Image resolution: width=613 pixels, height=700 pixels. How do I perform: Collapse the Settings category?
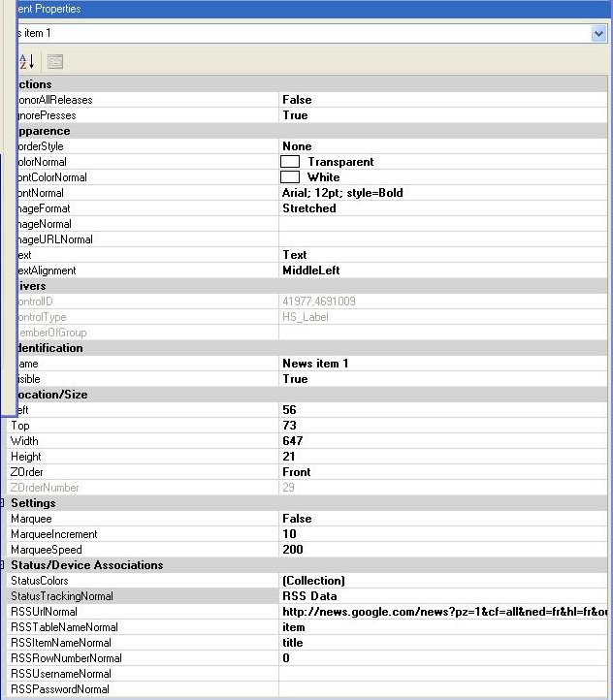click(x=2, y=503)
